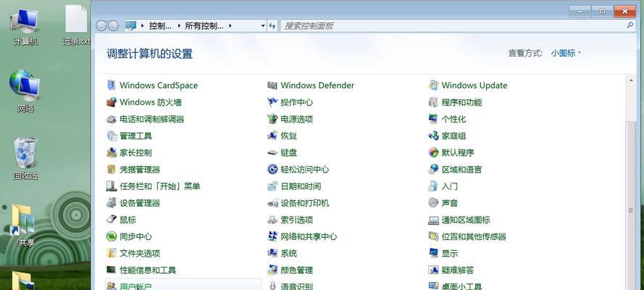Select the 控制... breadcrumb segment
The width and height of the screenshot is (644, 290).
point(160,26)
